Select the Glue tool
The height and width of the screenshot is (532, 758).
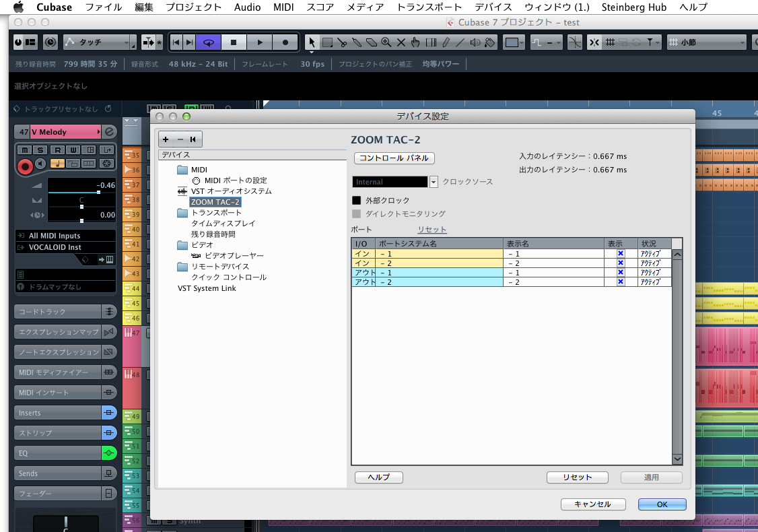click(x=357, y=42)
